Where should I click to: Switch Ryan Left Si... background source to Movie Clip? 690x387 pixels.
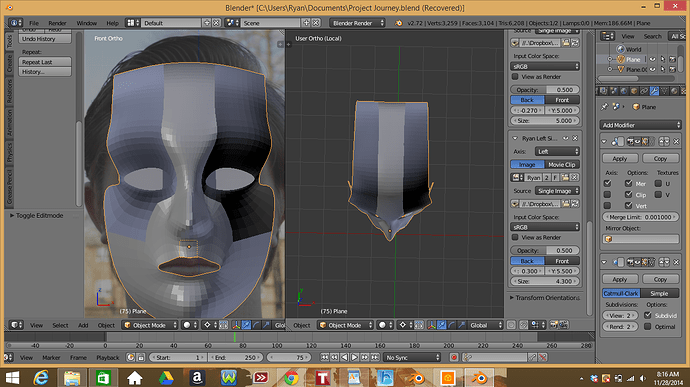[562, 165]
